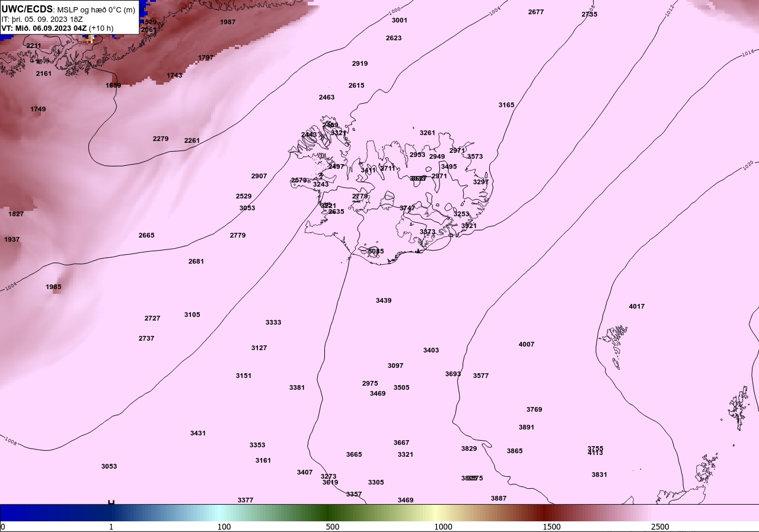
Task: Click the height value 3165
Action: pos(506,105)
